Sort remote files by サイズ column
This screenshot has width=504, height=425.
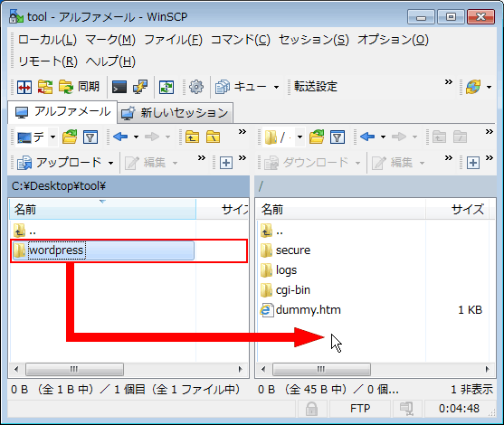click(x=458, y=210)
